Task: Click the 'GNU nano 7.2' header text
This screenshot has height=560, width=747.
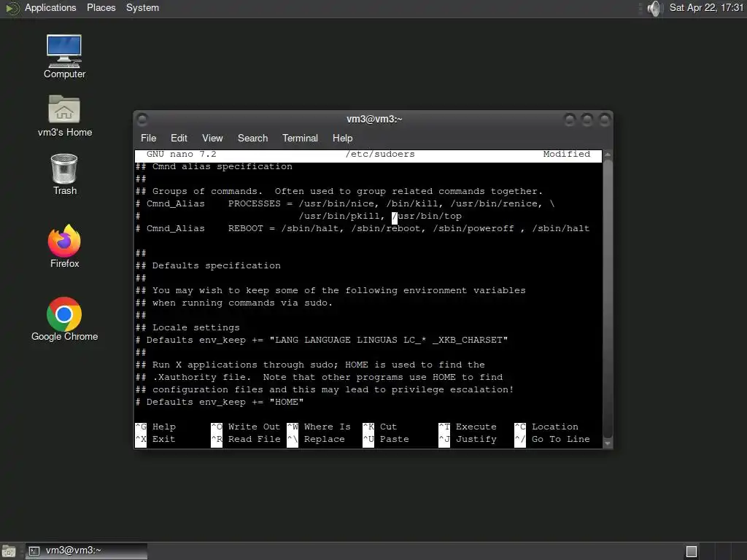Action: pos(182,154)
